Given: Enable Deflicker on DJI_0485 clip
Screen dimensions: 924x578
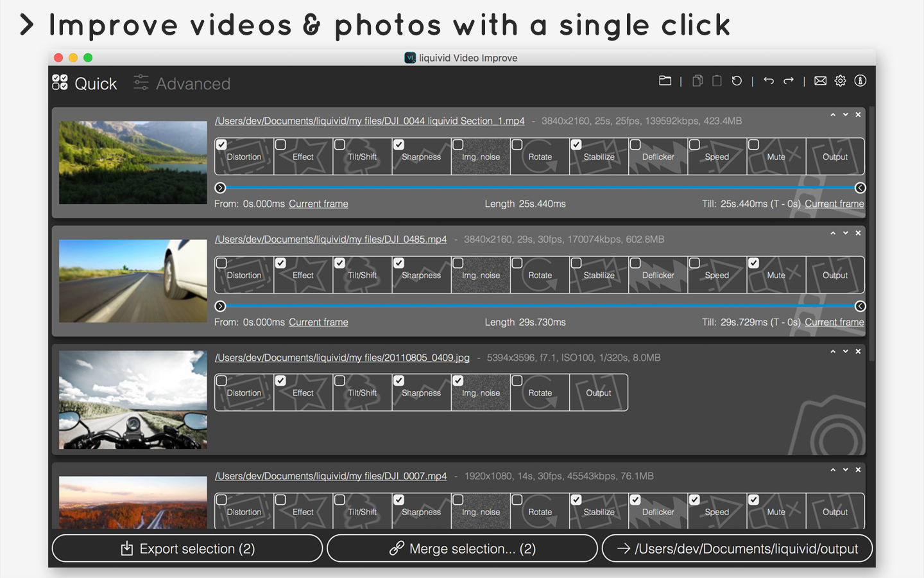Looking at the screenshot, I should [x=635, y=263].
